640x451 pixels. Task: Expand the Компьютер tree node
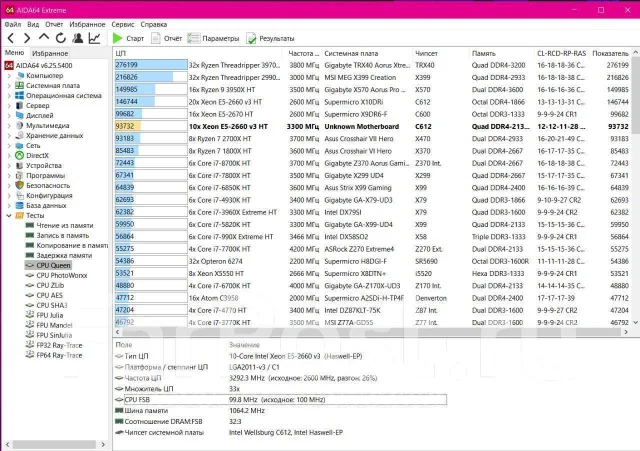coord(9,76)
